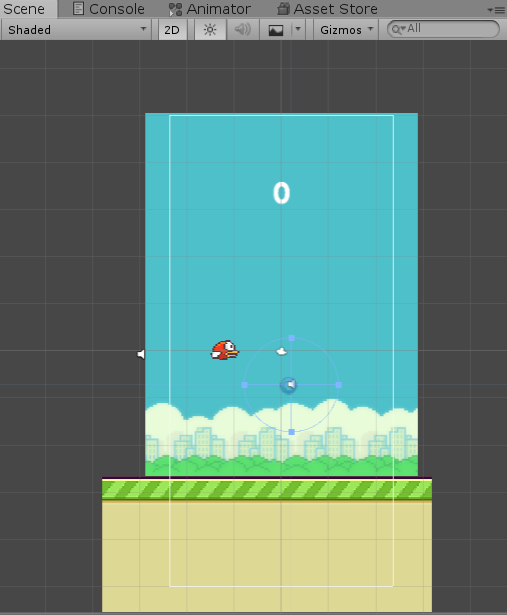This screenshot has width=507, height=615.
Task: Toggle the 2D view mode button
Action: click(172, 30)
